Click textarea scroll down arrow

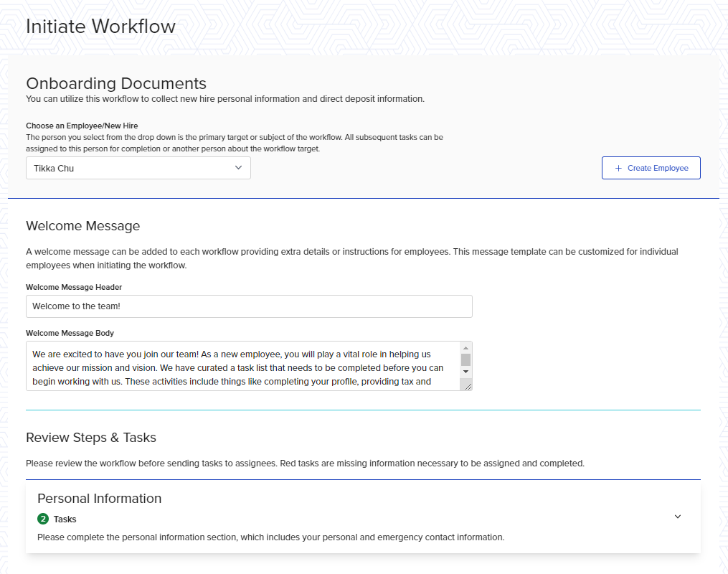[x=465, y=371]
